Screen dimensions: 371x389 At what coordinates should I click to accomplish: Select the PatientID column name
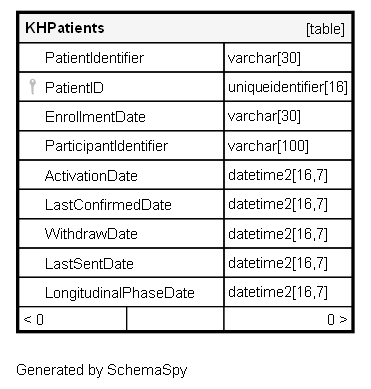click(x=74, y=88)
